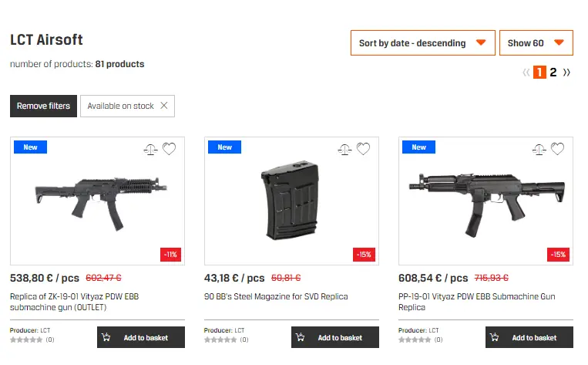Go to previous page double chevron
This screenshot has height=365, width=588.
point(526,73)
